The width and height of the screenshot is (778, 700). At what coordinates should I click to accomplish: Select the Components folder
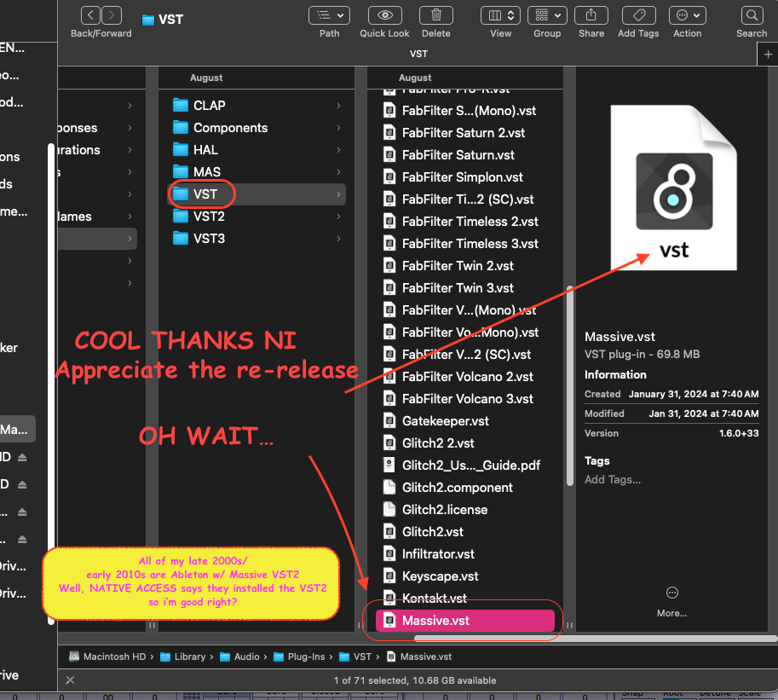coord(230,128)
